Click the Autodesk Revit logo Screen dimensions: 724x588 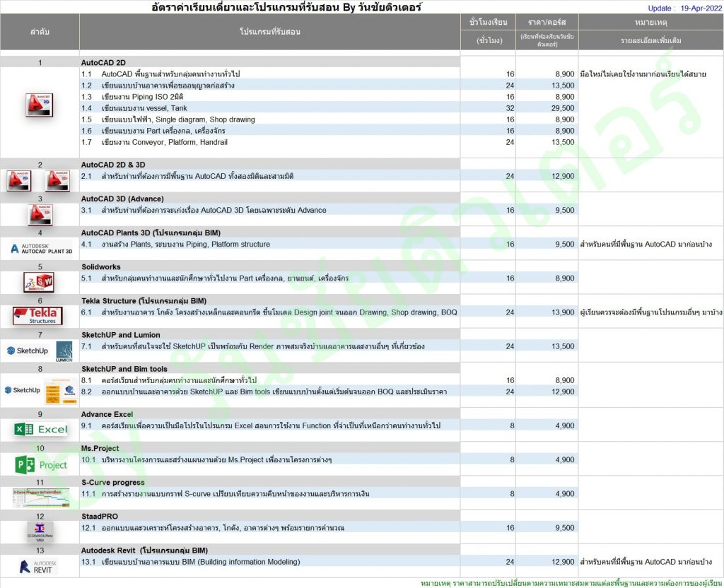[38, 567]
